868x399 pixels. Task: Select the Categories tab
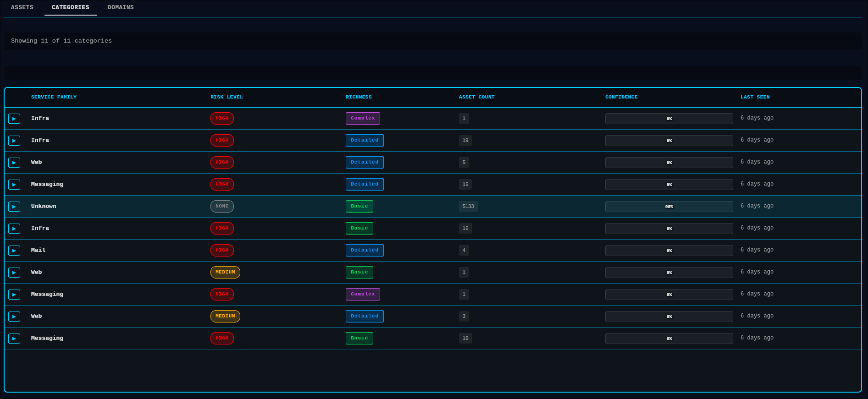pos(71,7)
